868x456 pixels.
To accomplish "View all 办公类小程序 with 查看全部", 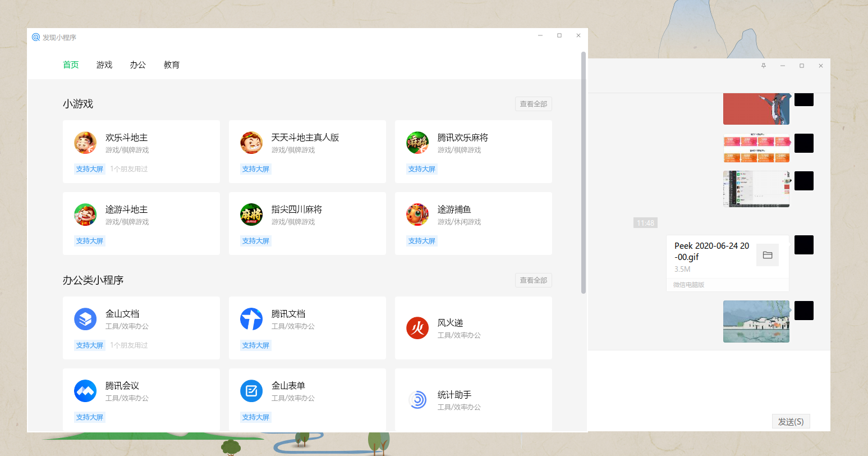I will 534,280.
